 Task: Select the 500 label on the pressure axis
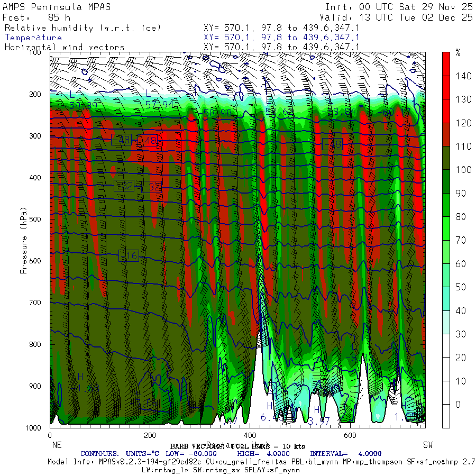(x=35, y=219)
